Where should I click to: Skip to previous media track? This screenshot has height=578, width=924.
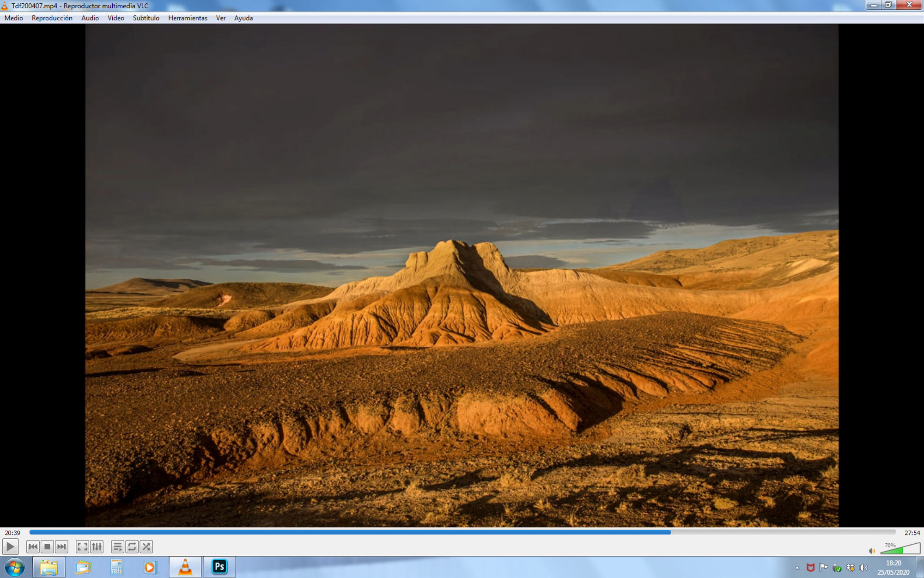(x=33, y=547)
